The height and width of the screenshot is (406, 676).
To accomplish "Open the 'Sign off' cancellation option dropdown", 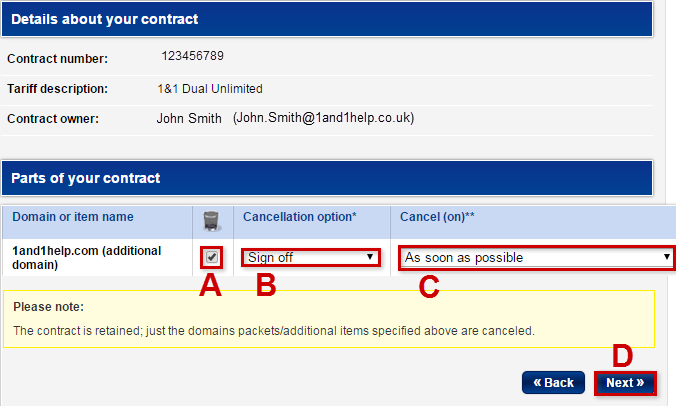I will pos(310,257).
